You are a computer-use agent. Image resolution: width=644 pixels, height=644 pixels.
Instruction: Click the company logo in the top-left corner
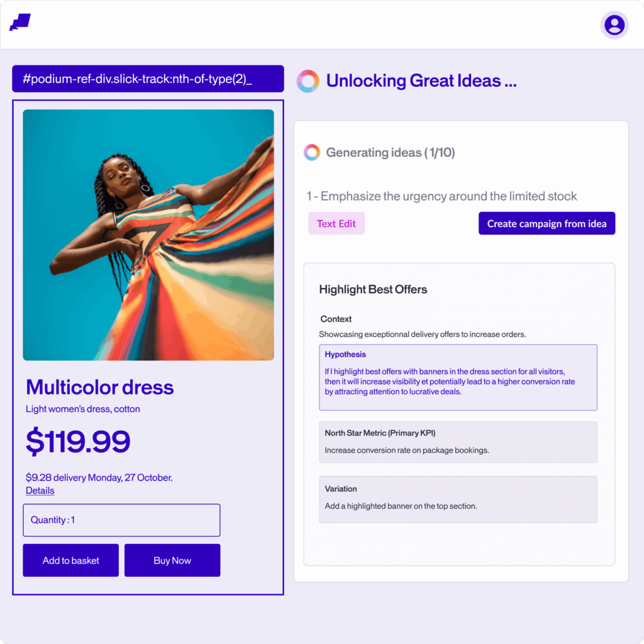pyautogui.click(x=20, y=24)
